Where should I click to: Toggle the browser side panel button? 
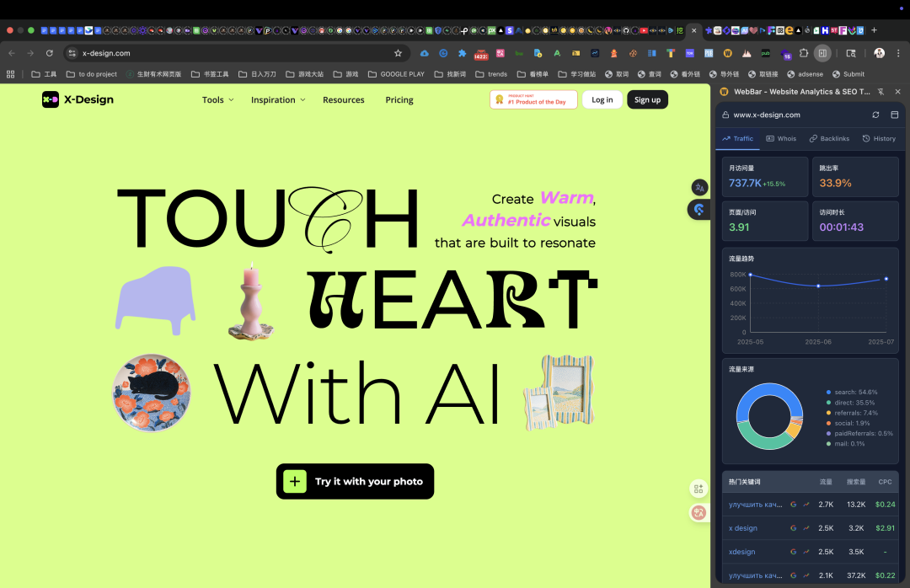click(x=822, y=53)
